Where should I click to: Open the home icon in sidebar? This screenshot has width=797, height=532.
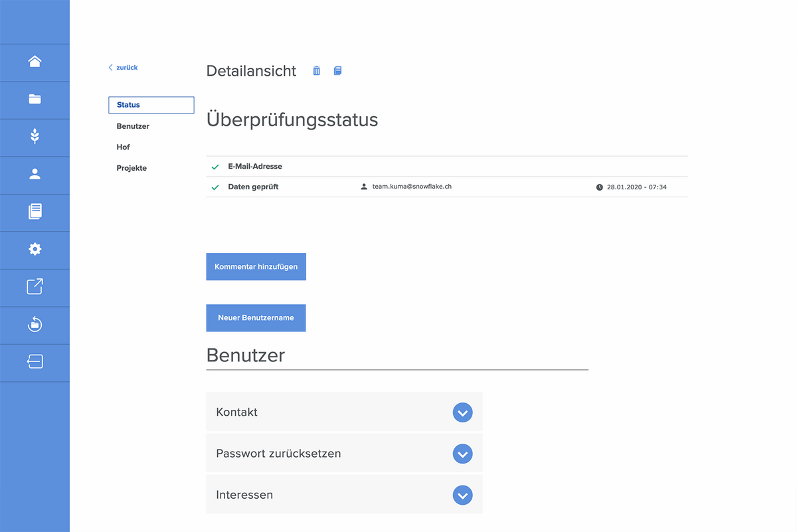(x=35, y=62)
